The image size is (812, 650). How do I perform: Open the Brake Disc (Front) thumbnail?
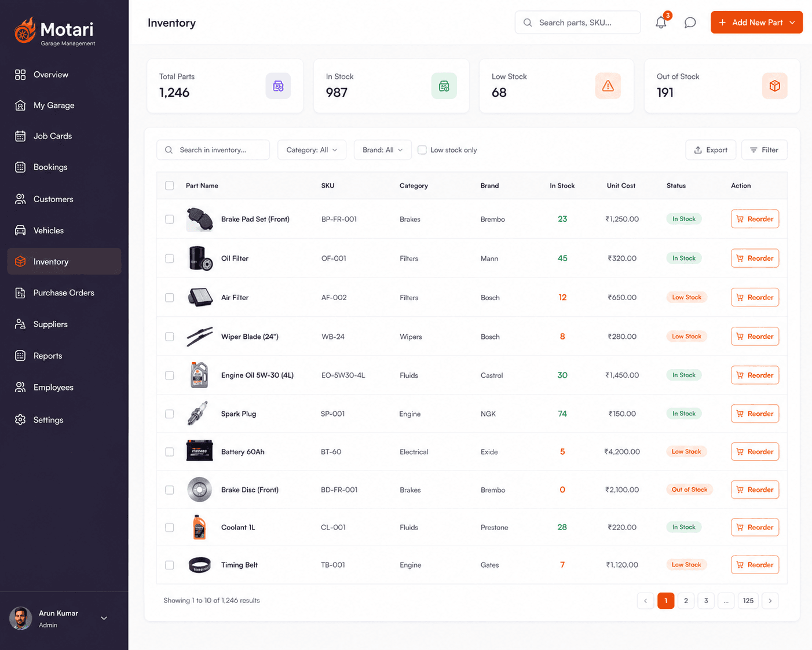(x=199, y=490)
